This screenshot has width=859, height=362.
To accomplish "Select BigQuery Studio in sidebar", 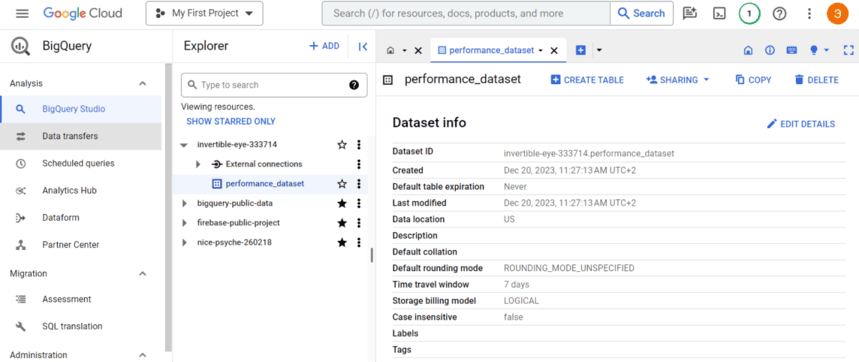I will pyautogui.click(x=81, y=109).
